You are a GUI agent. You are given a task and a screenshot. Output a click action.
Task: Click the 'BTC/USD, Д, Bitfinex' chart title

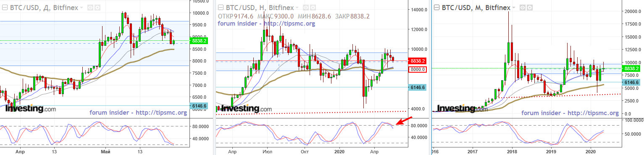(x=44, y=8)
